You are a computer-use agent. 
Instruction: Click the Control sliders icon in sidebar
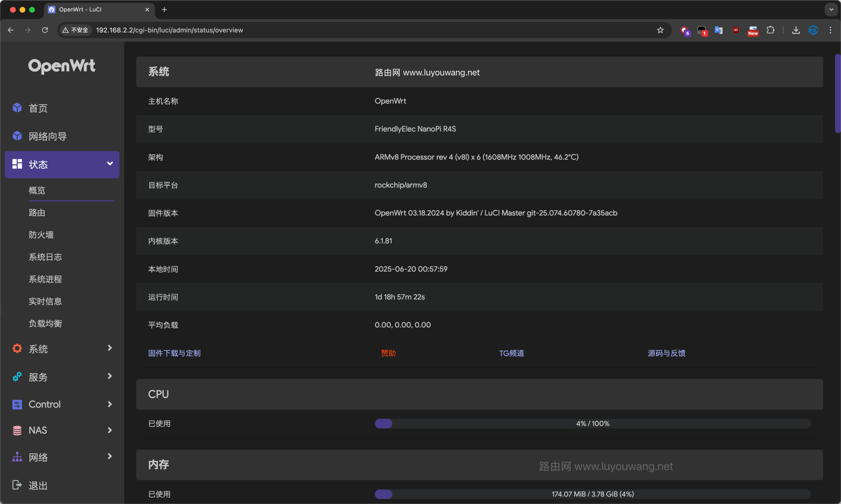pos(17,404)
